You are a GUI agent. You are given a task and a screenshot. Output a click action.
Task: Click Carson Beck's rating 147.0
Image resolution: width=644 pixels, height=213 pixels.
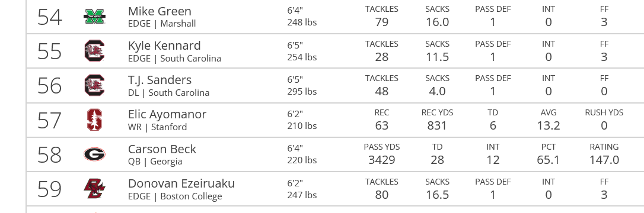604,160
